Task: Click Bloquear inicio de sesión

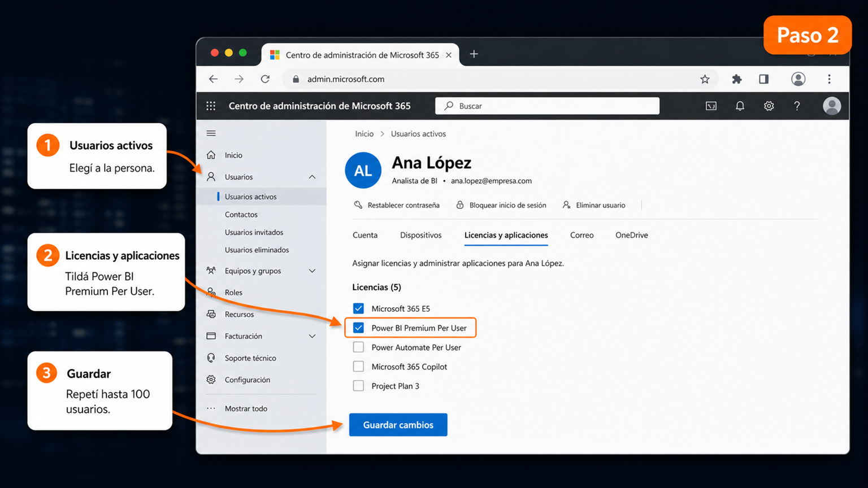Action: click(501, 205)
